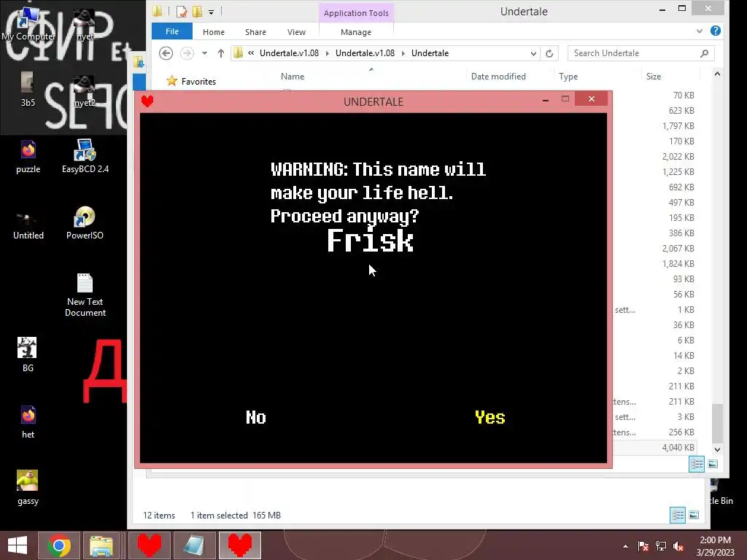The width and height of the screenshot is (747, 560).
Task: Show hidden system tray icons
Action: [x=625, y=546]
